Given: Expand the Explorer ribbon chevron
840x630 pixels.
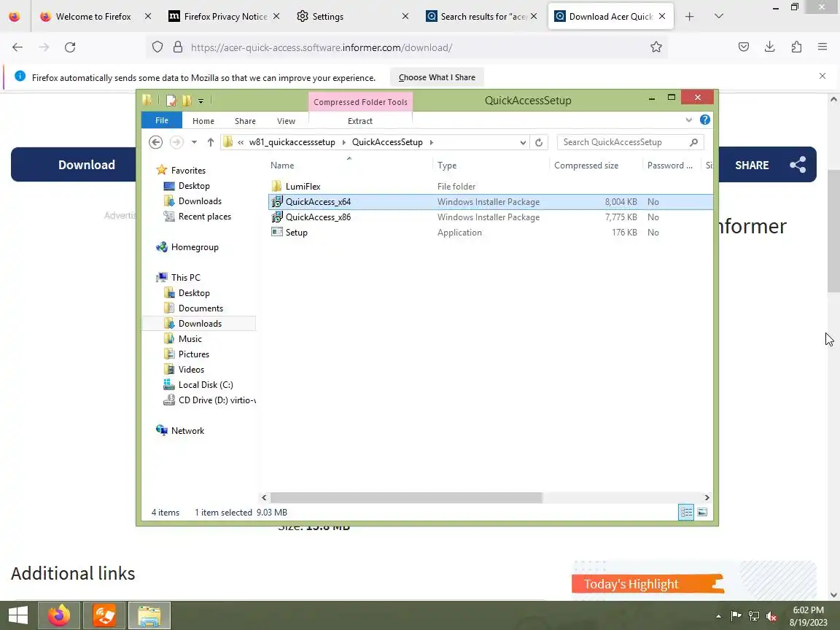Looking at the screenshot, I should coord(689,120).
